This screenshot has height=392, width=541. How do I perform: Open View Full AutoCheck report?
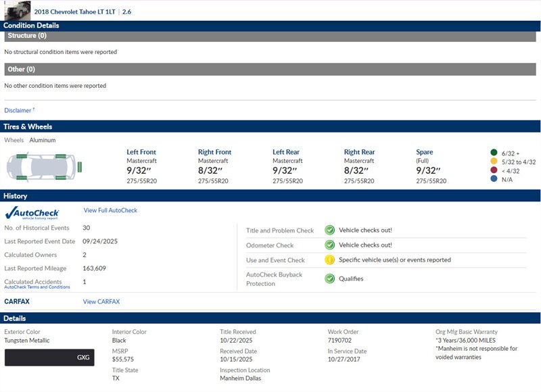110,211
